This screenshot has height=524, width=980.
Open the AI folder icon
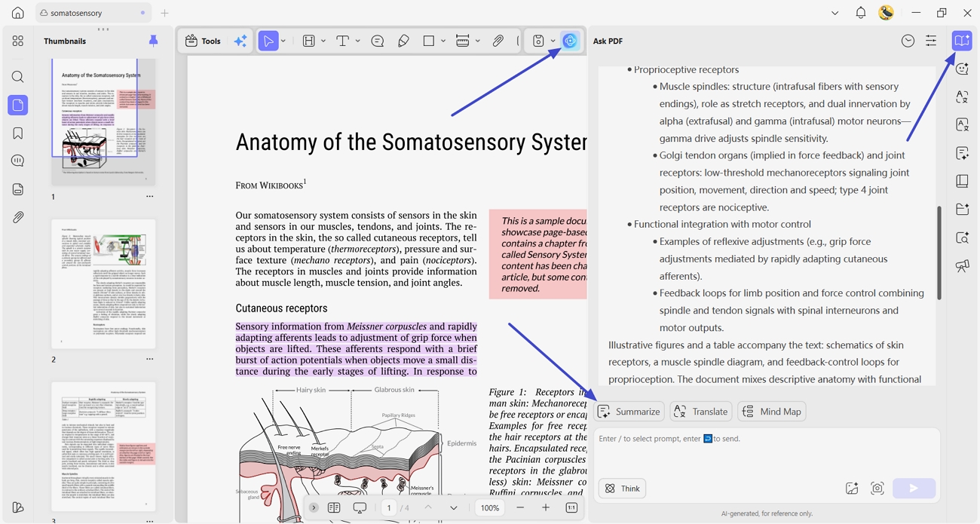[962, 210]
